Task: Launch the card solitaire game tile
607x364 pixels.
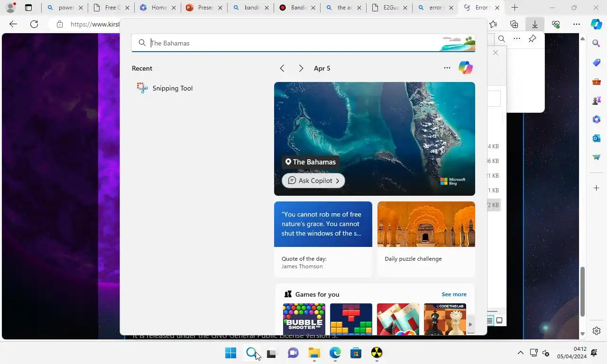Action: [398, 319]
